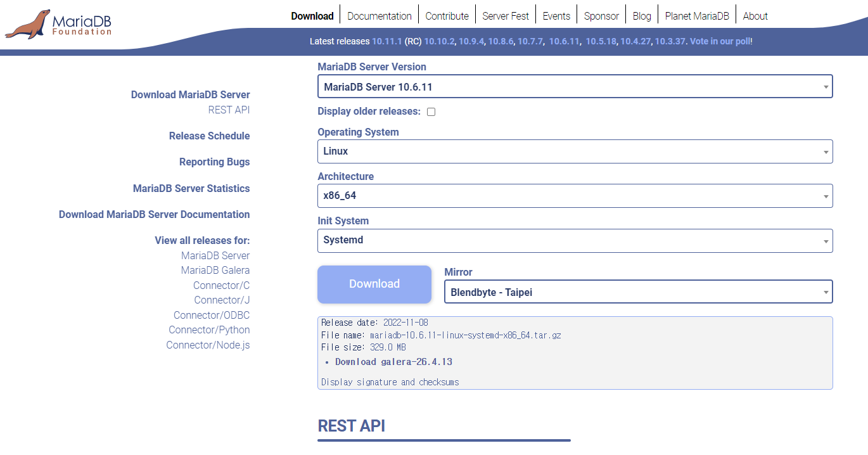
Task: Expand Display signature and checksums
Action: (x=390, y=382)
